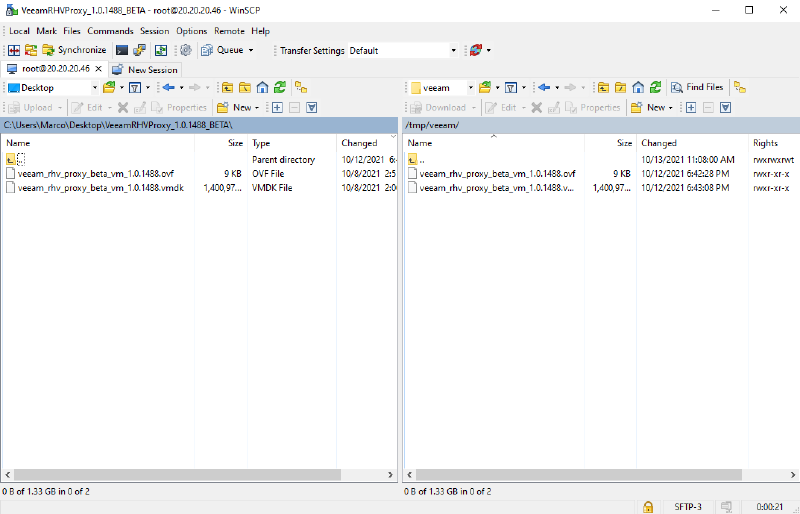
Task: Go to local home directory icon
Action: pos(262,88)
